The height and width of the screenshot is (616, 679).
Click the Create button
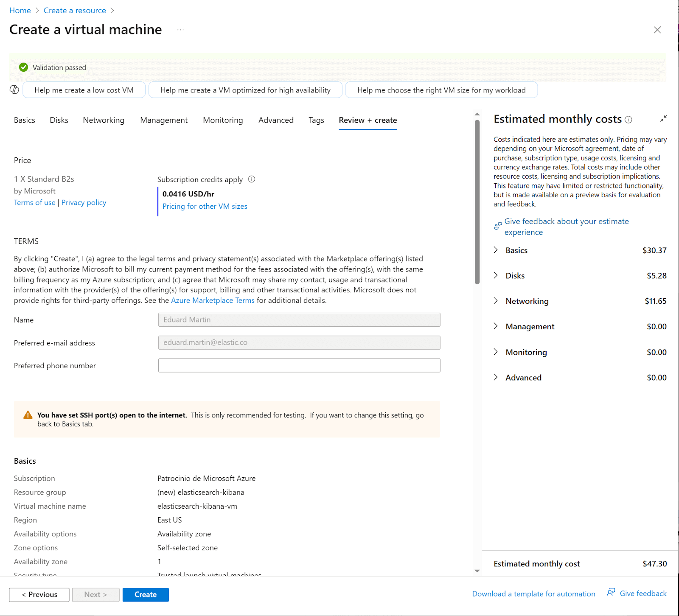tap(145, 594)
